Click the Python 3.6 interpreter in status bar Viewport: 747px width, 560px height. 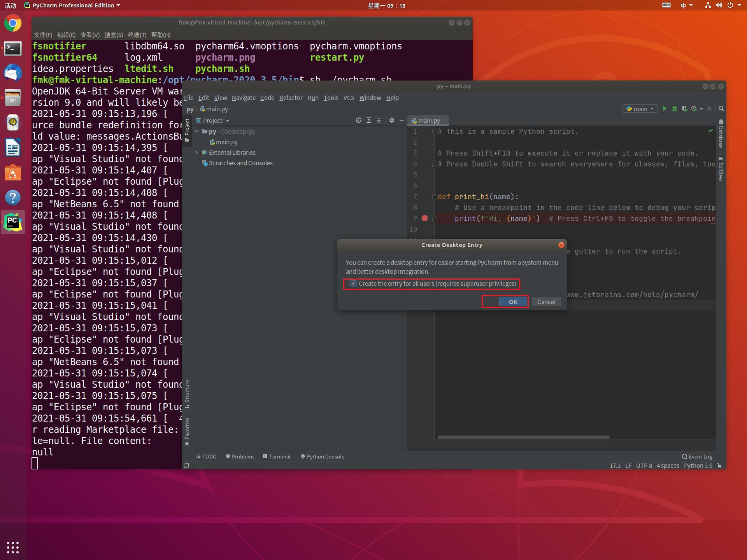(698, 465)
